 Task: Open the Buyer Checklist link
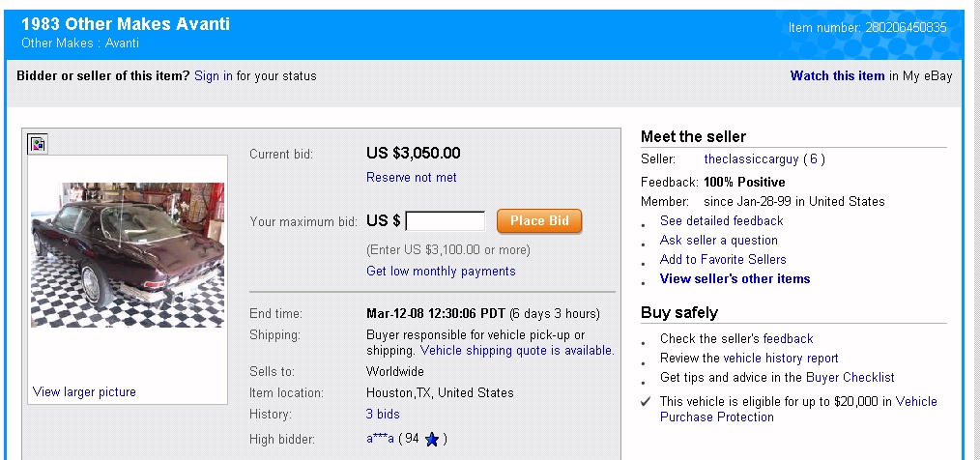tap(852, 378)
